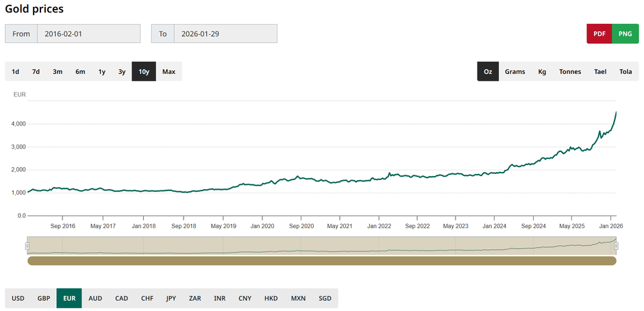Screen dimensions: 644x311
Task: Export the chart as PNG
Action: pos(625,34)
